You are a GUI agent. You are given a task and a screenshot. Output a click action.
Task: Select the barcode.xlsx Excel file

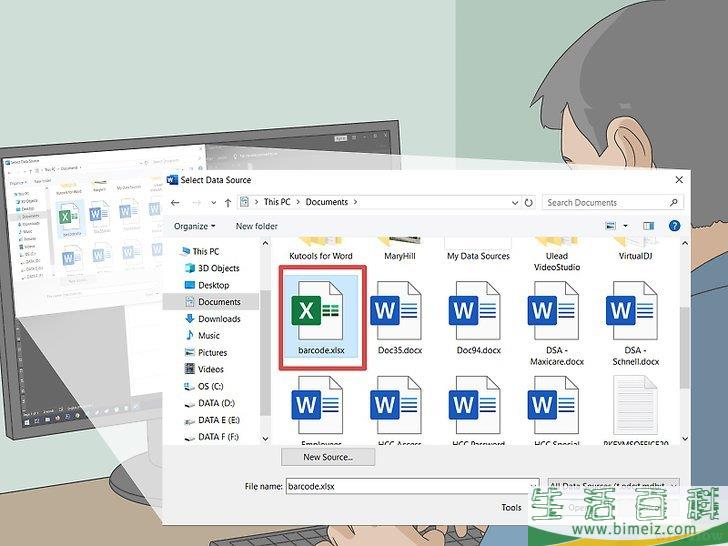321,318
